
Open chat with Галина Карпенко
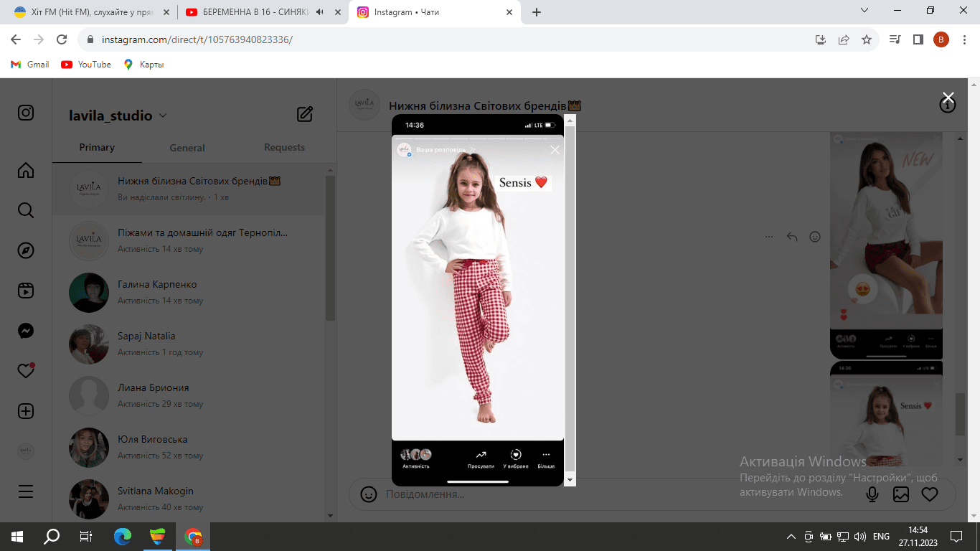pos(189,292)
